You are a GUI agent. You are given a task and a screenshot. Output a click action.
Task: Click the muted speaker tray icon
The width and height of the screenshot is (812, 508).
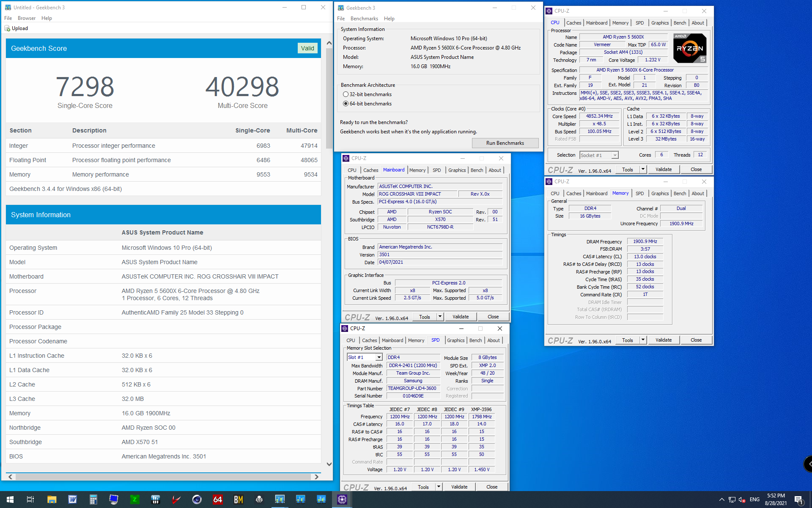click(x=742, y=500)
